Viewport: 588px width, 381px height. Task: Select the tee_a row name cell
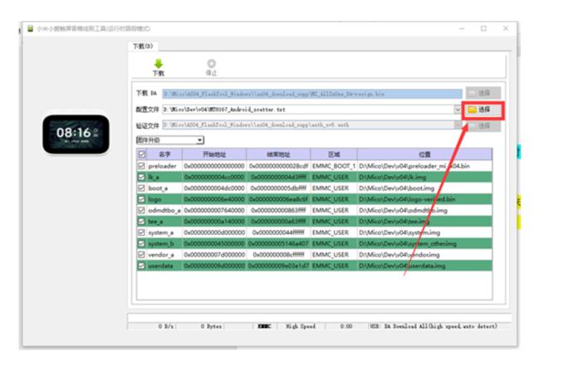(x=164, y=222)
